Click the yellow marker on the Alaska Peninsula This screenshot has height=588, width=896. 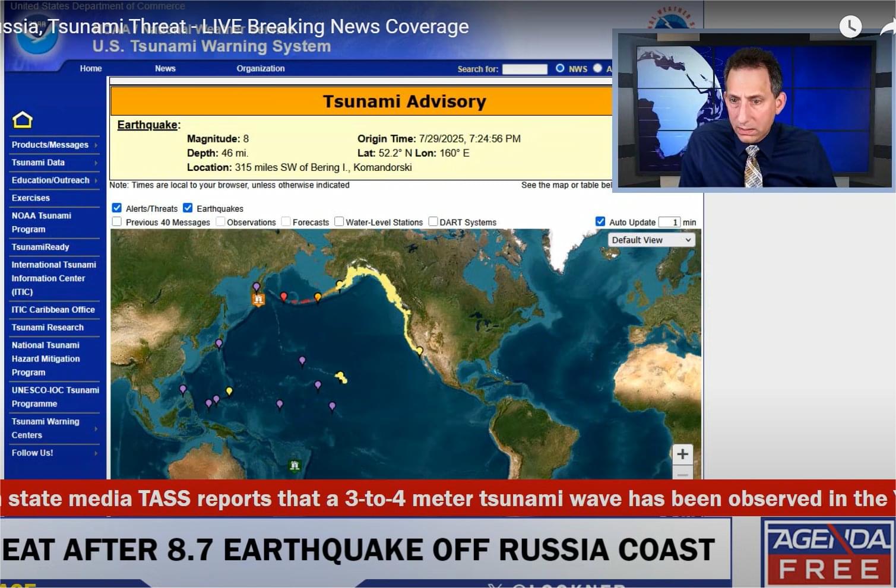340,285
